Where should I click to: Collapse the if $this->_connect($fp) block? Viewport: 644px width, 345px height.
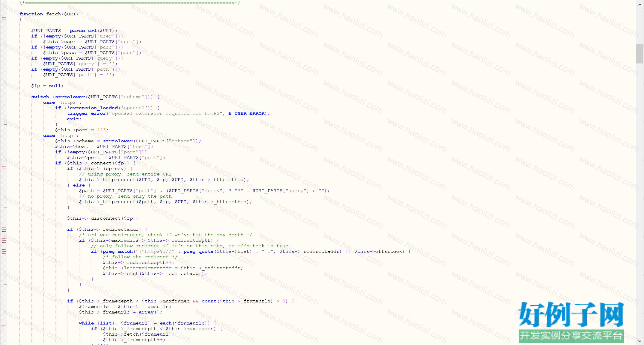tap(4, 163)
